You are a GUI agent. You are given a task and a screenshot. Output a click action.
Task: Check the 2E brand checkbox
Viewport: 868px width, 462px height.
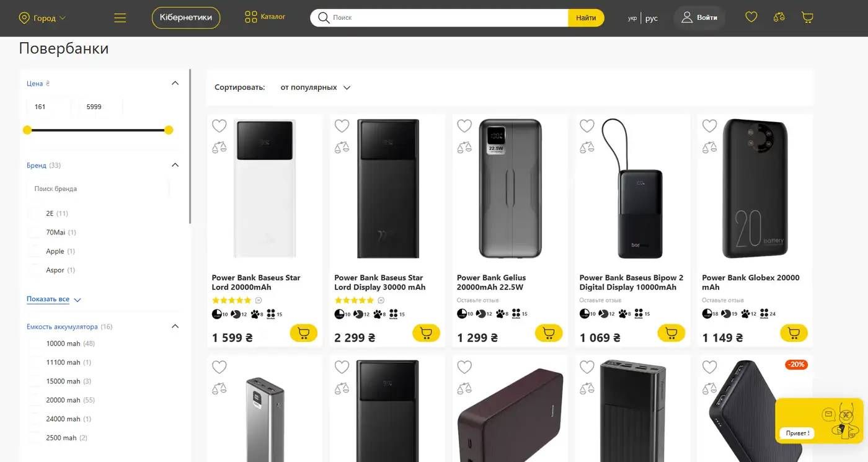[35, 213]
